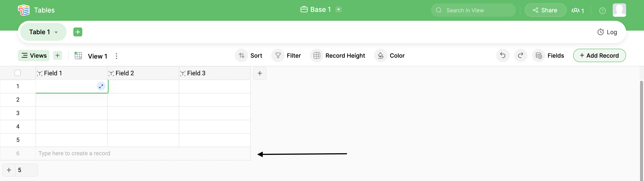Open the help question mark icon
The height and width of the screenshot is (181, 644).
602,11
